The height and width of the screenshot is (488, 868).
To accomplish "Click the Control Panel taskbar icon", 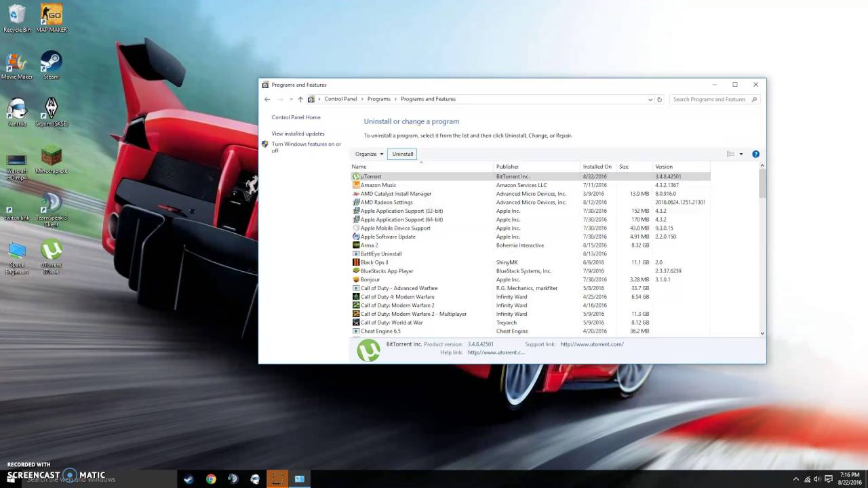I will click(x=299, y=479).
